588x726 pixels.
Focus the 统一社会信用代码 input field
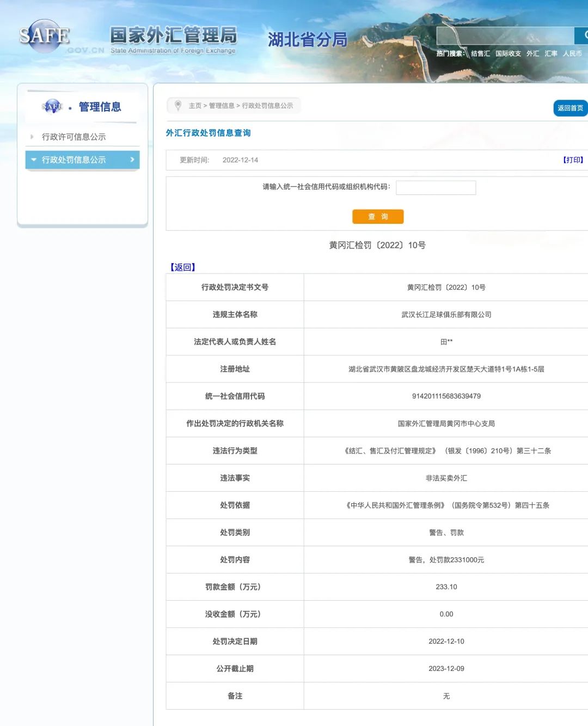pyautogui.click(x=436, y=187)
